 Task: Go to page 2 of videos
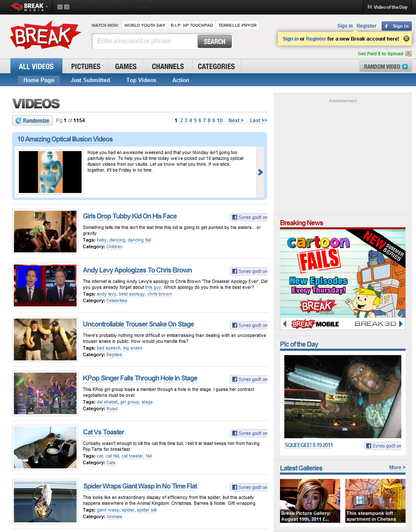(x=181, y=121)
